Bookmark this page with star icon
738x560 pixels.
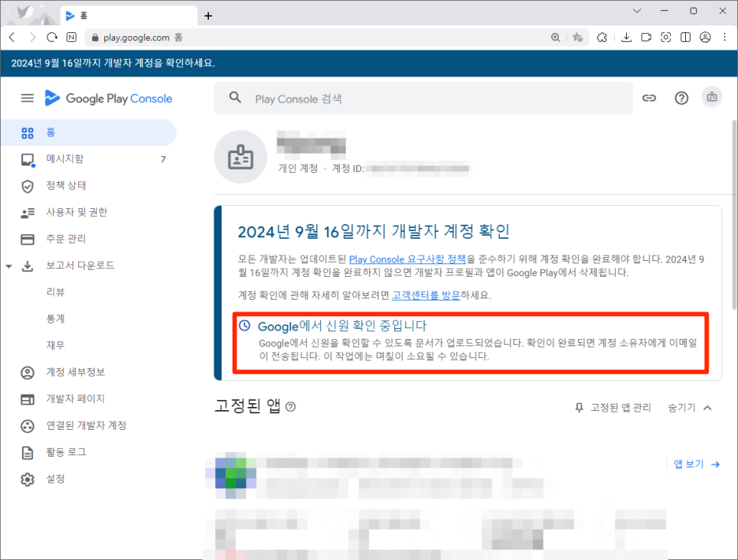pos(577,37)
